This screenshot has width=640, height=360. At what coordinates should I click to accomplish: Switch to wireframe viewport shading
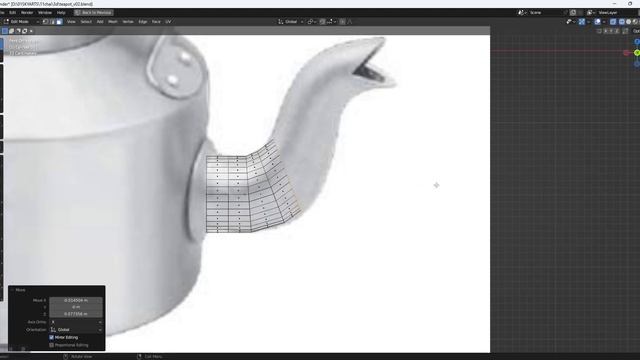[x=622, y=22]
